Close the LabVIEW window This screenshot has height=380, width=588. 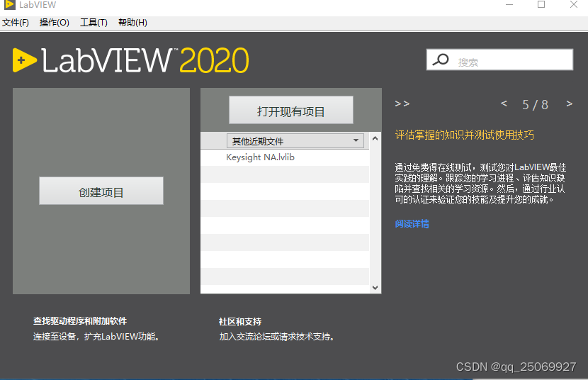(574, 4)
